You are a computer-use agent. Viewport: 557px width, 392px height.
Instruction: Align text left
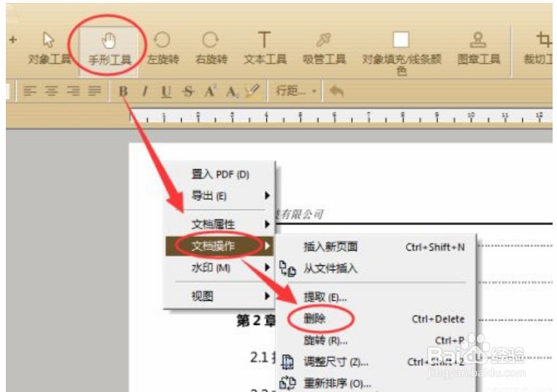pyautogui.click(x=30, y=91)
